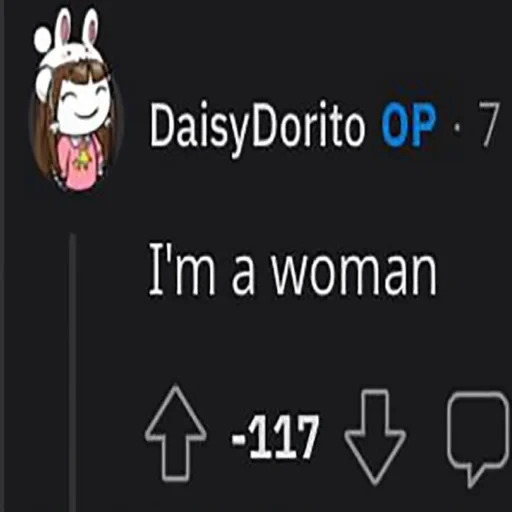
Task: Click the blue OP badge
Action: 409,125
